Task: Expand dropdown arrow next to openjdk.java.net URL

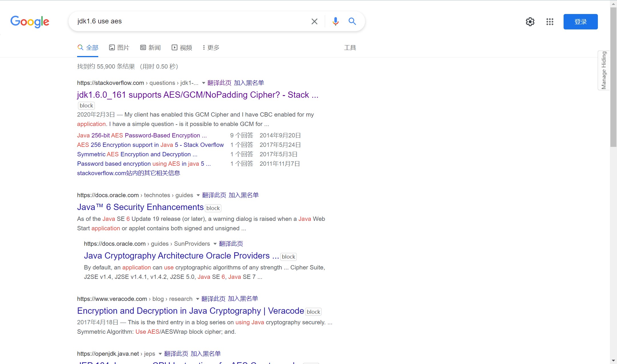Action: click(x=160, y=354)
